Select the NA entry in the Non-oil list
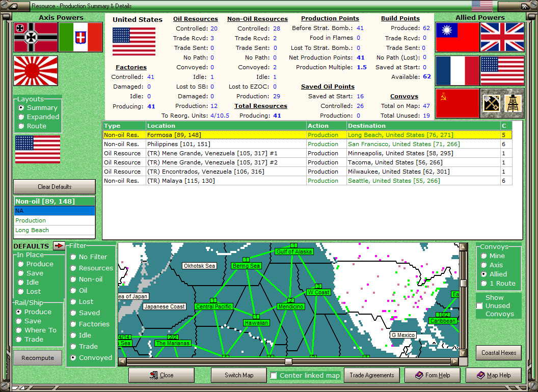538x392 pixels. (55, 211)
